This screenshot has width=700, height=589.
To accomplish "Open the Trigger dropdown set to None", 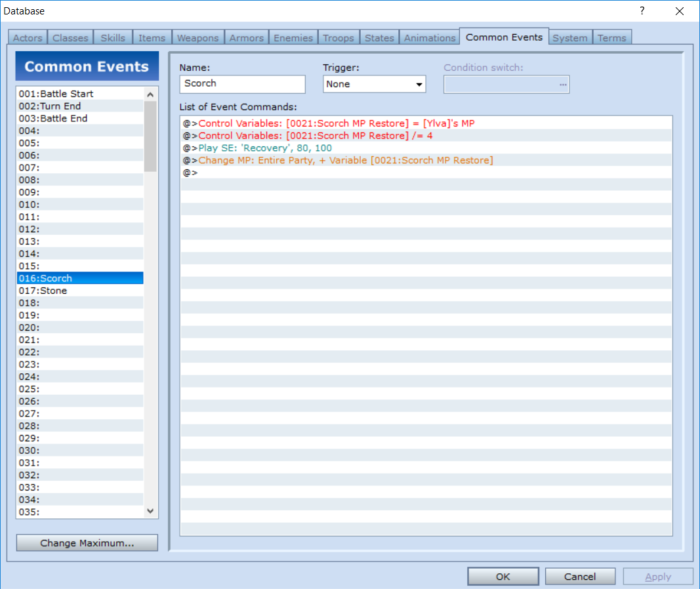I will click(x=374, y=84).
